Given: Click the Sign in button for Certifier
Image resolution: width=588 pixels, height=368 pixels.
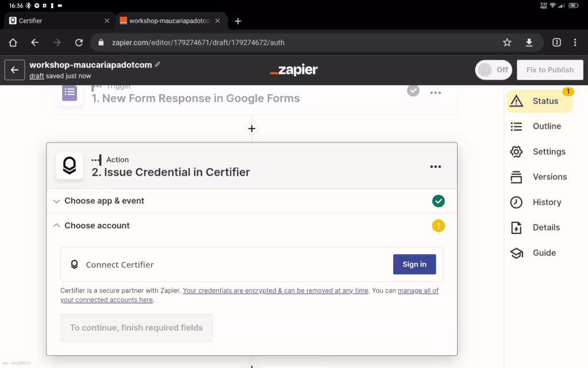Looking at the screenshot, I should (x=415, y=264).
